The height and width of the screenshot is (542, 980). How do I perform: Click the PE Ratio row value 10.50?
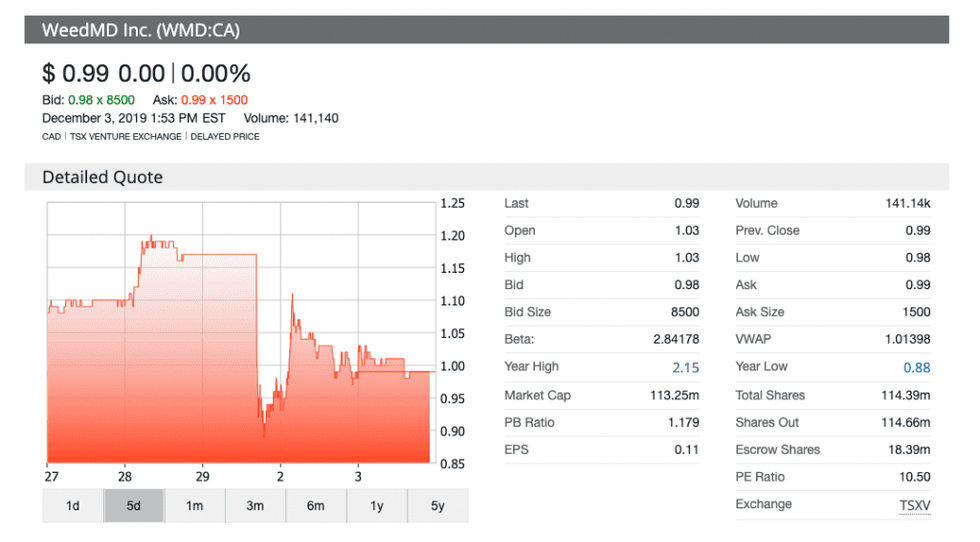click(914, 477)
